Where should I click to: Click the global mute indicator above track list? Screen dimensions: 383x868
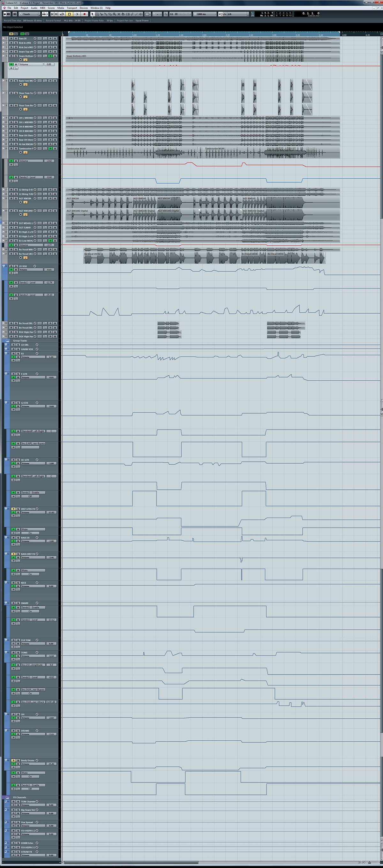(x=11, y=34)
